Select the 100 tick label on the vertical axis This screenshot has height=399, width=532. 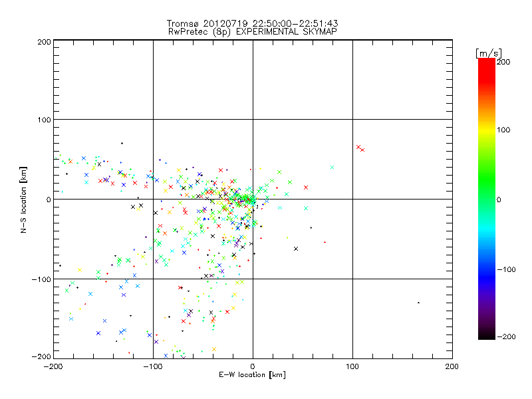[x=43, y=120]
